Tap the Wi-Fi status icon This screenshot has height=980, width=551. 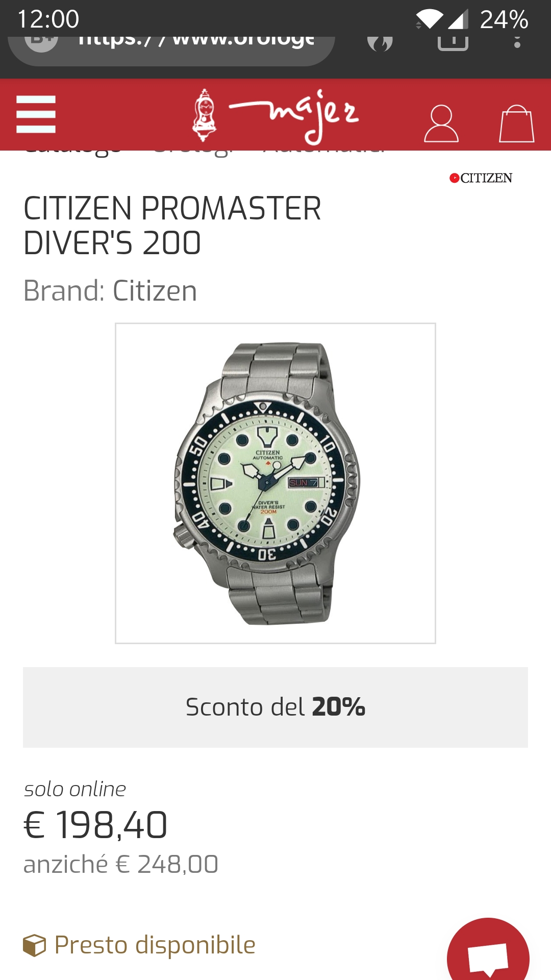coord(430,19)
